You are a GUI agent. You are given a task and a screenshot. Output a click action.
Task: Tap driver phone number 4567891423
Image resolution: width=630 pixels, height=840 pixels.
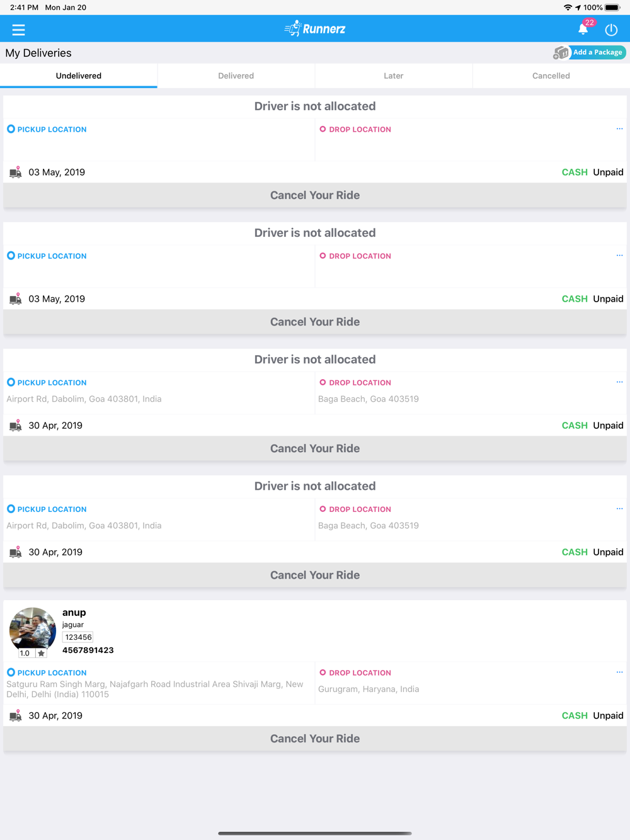(88, 650)
